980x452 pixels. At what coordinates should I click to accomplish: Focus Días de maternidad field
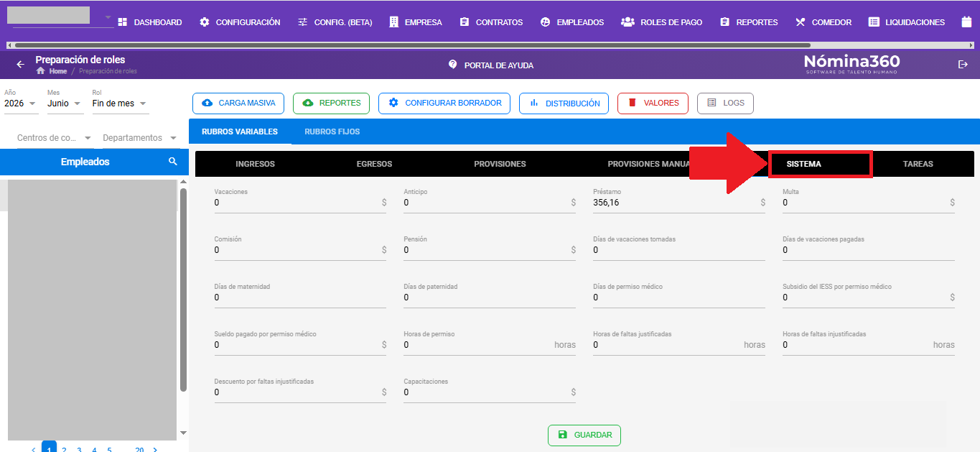coord(300,298)
